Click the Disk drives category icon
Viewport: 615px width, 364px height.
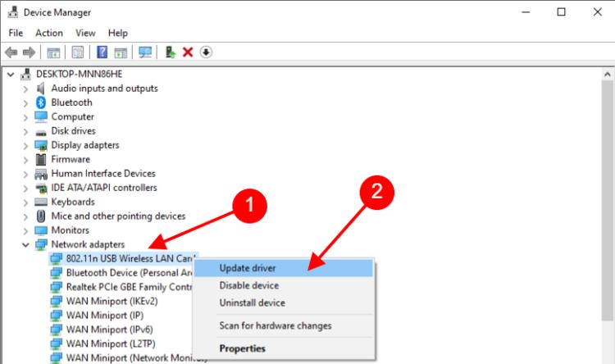41,133
